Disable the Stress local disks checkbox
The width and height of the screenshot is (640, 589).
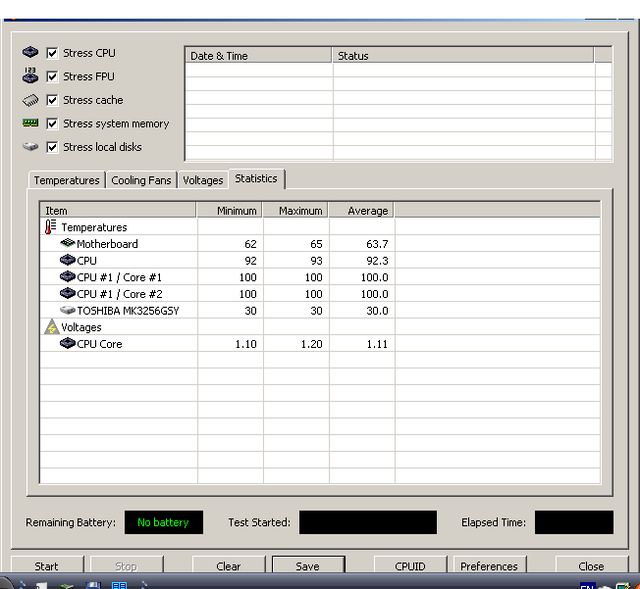52,147
